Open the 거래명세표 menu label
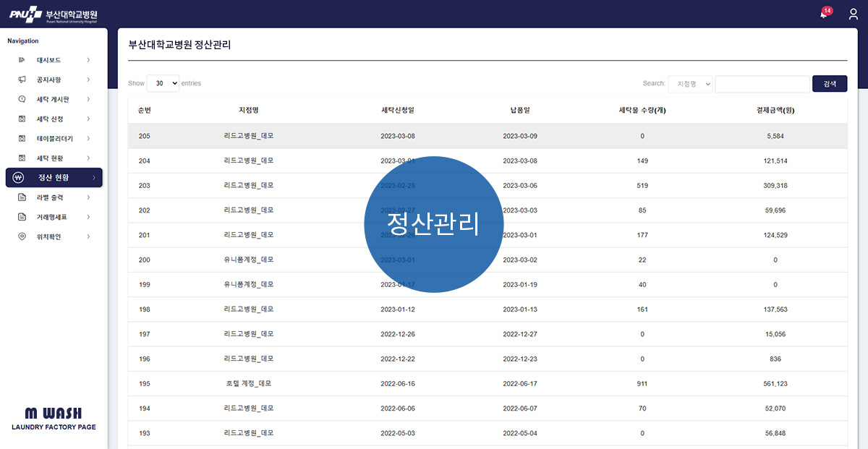Image resolution: width=868 pixels, height=449 pixels. tap(53, 217)
